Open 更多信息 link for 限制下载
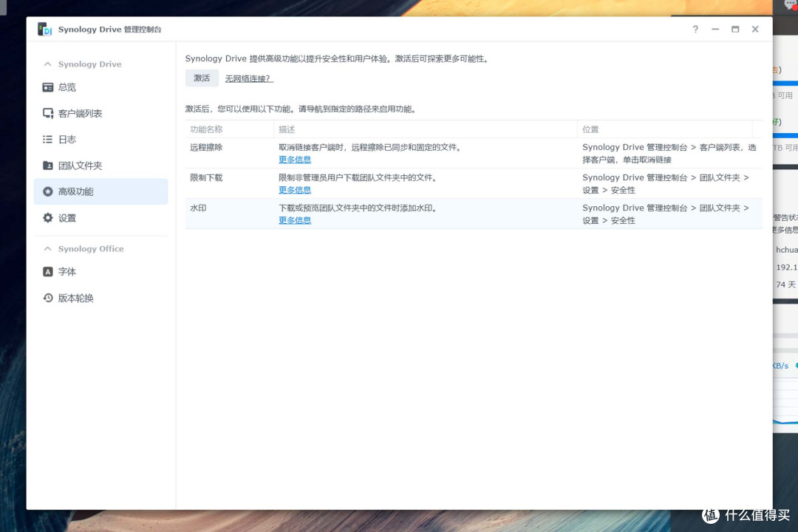The image size is (798, 532). pos(295,190)
